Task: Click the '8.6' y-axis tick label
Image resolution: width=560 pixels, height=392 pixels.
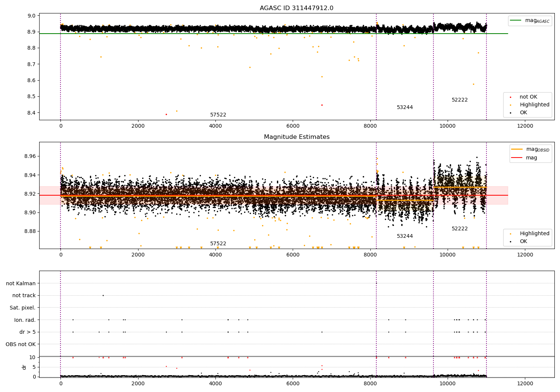Action: coord(32,81)
